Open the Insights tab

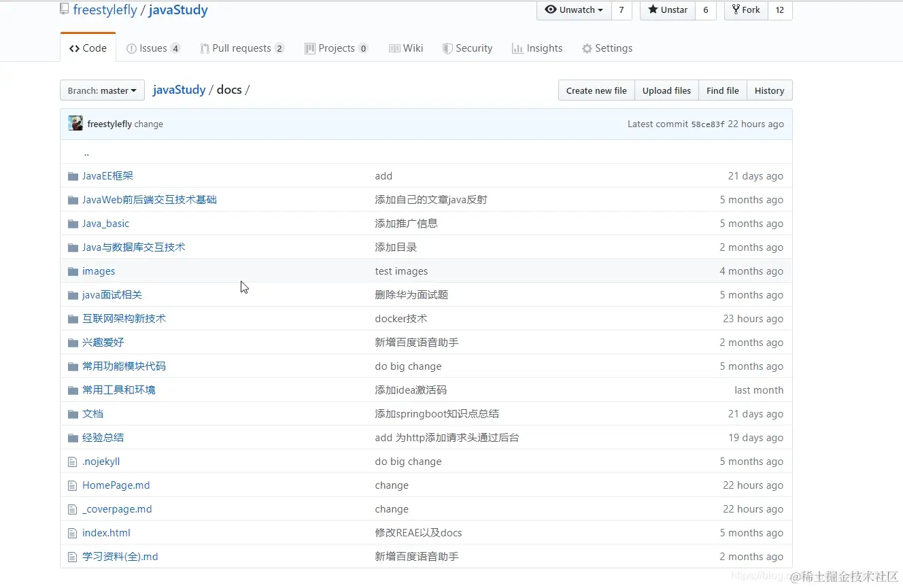(x=537, y=48)
